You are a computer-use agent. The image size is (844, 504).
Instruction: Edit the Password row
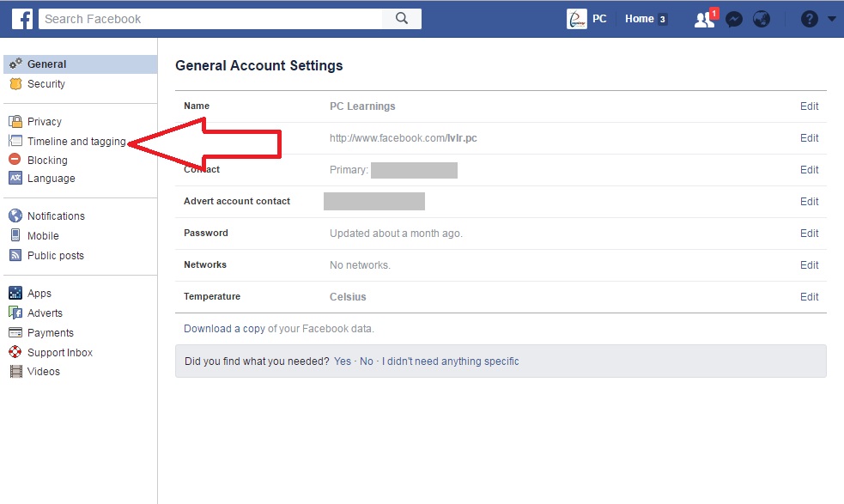tap(809, 234)
